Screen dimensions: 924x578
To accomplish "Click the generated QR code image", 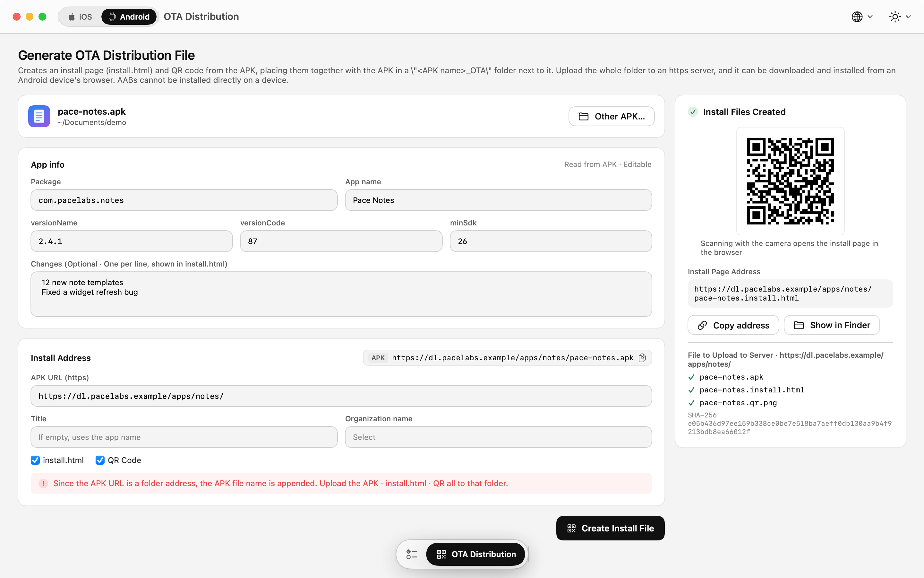I will tap(790, 181).
